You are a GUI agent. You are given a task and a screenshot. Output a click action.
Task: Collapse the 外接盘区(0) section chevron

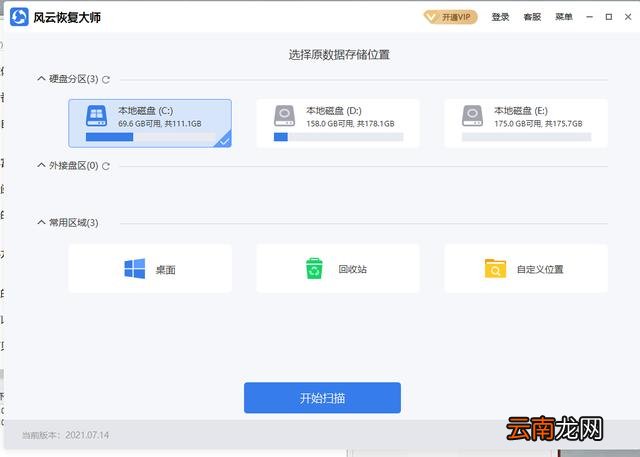pyautogui.click(x=41, y=165)
